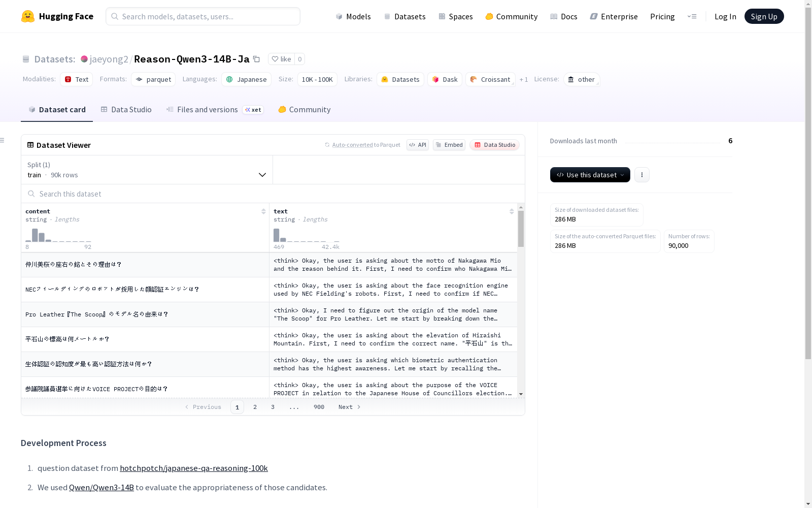Open the dataset Community tab
Image resolution: width=812 pixels, height=508 pixels.
click(304, 110)
